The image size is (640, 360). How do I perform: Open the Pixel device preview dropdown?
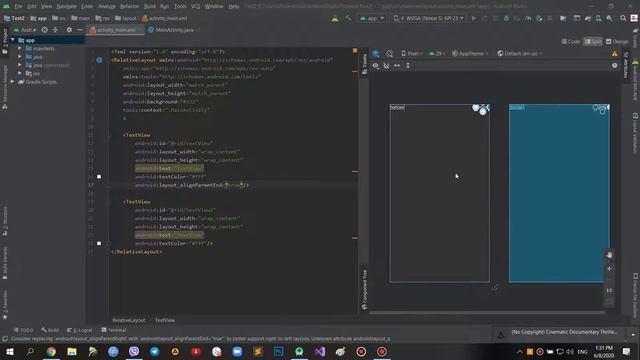click(x=411, y=53)
